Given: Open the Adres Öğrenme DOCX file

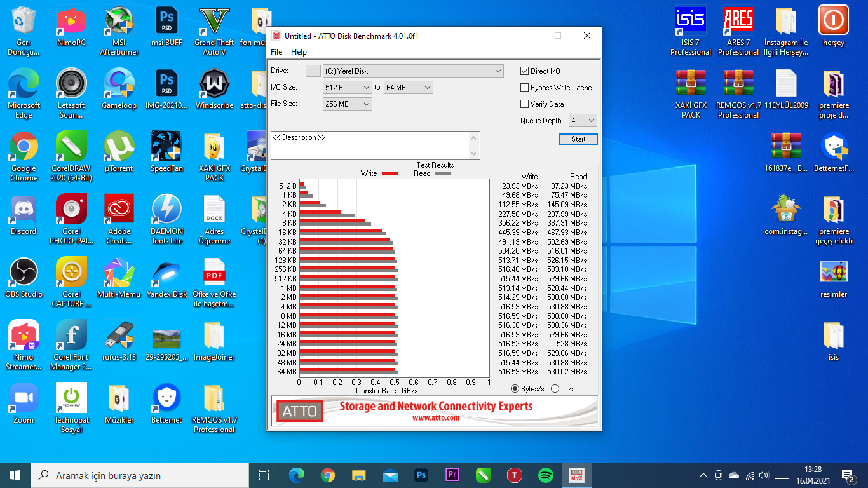Looking at the screenshot, I should [214, 219].
